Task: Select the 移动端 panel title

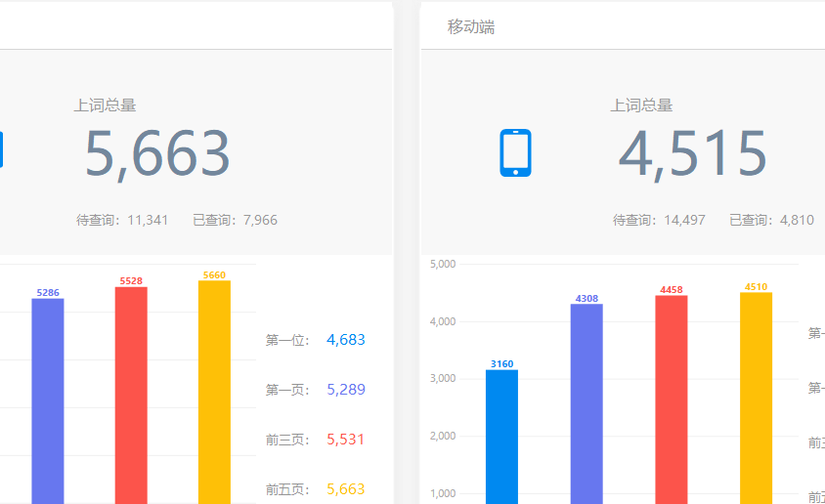Action: (471, 26)
